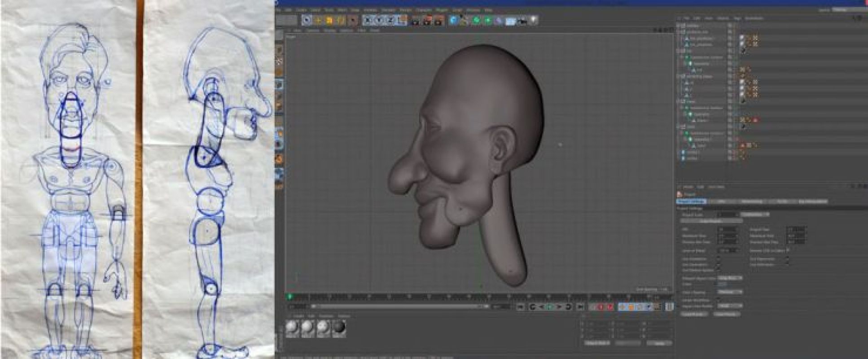Select the dark material sphere thumbnail
This screenshot has width=868, height=359.
pos(339,328)
